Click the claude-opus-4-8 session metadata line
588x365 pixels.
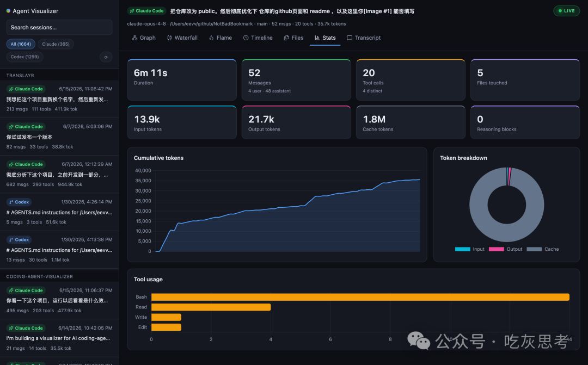coord(236,23)
